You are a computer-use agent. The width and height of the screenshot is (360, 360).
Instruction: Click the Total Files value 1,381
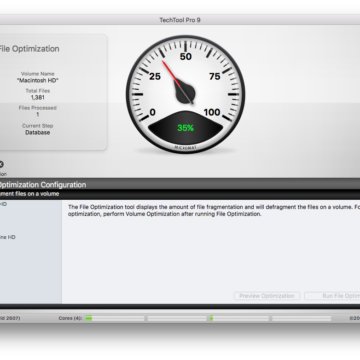click(38, 98)
